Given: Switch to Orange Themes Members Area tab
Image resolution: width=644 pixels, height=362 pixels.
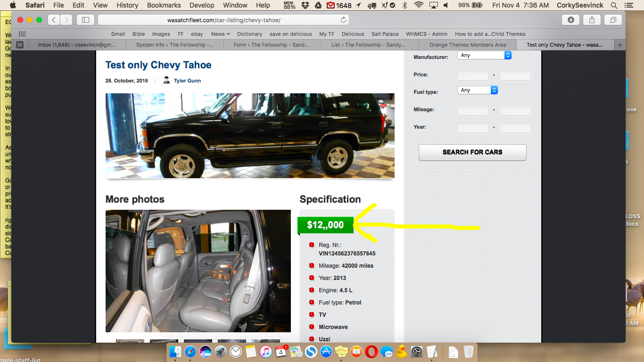Looking at the screenshot, I should 468,45.
